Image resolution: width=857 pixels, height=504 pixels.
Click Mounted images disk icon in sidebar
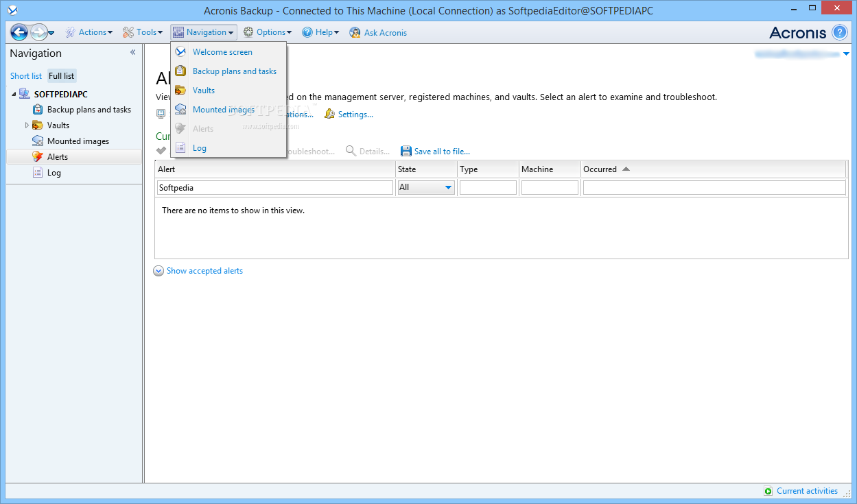click(x=38, y=141)
